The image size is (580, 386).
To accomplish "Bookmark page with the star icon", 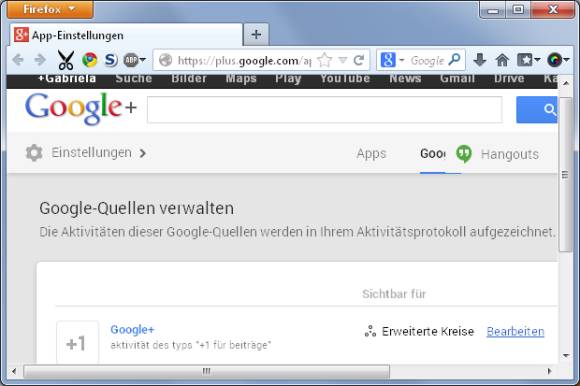I will pos(325,60).
